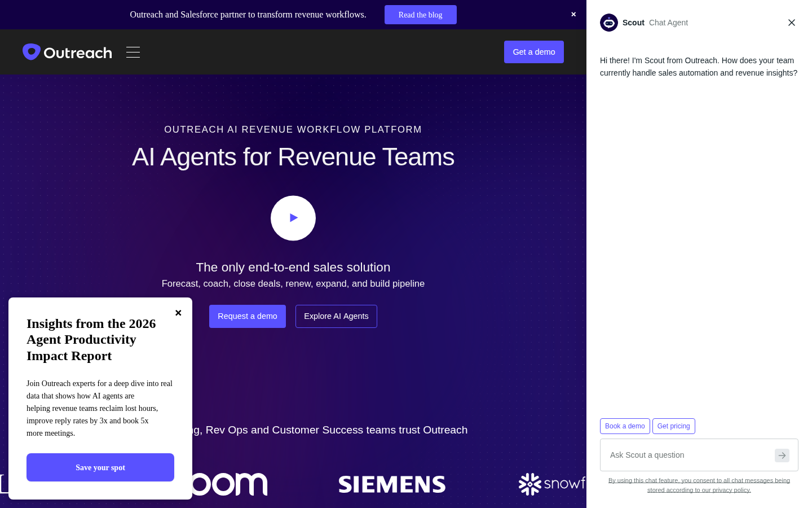Play the hero video
The height and width of the screenshot is (508, 812).
[x=293, y=218]
